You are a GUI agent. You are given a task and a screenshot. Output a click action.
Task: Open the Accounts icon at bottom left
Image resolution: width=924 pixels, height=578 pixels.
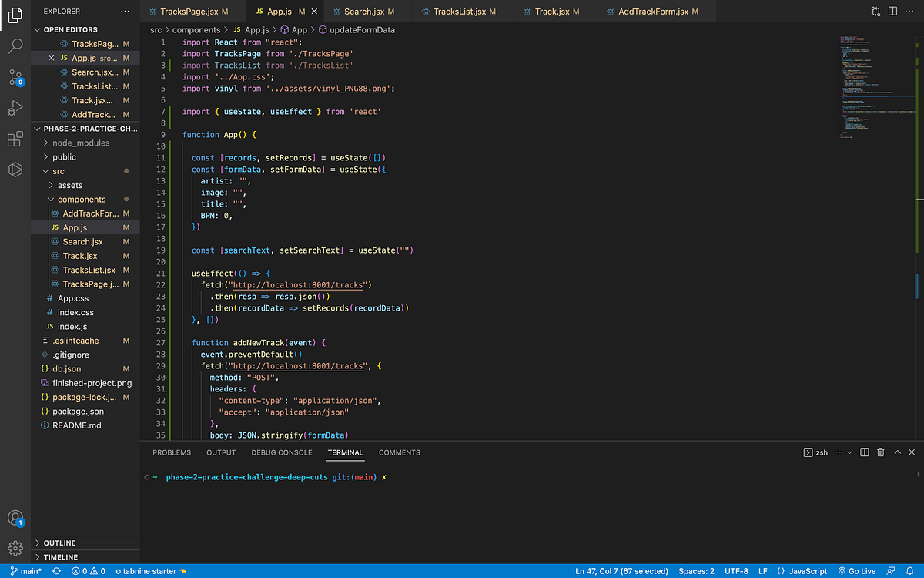[x=15, y=518]
